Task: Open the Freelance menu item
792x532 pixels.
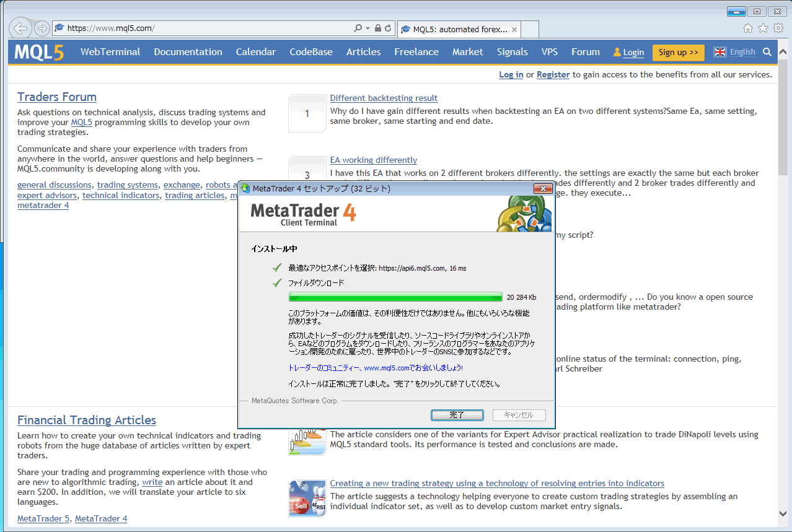Action: coord(416,52)
